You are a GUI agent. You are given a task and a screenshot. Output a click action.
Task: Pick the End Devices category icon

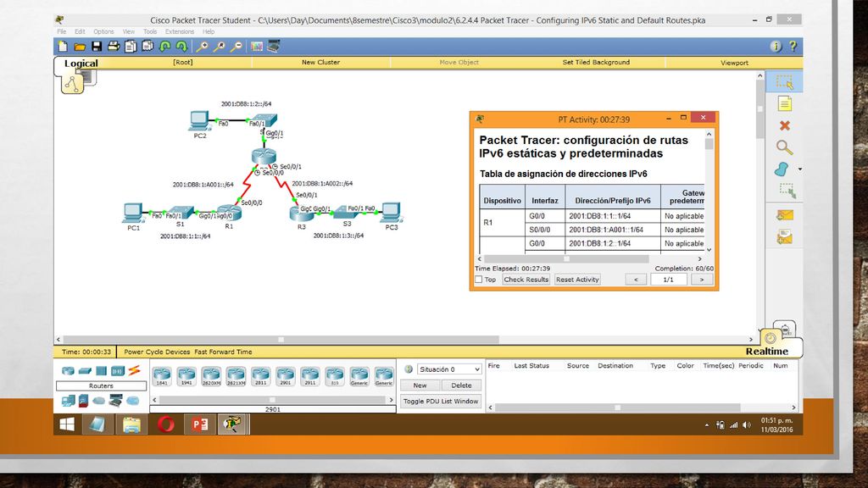[x=68, y=401]
